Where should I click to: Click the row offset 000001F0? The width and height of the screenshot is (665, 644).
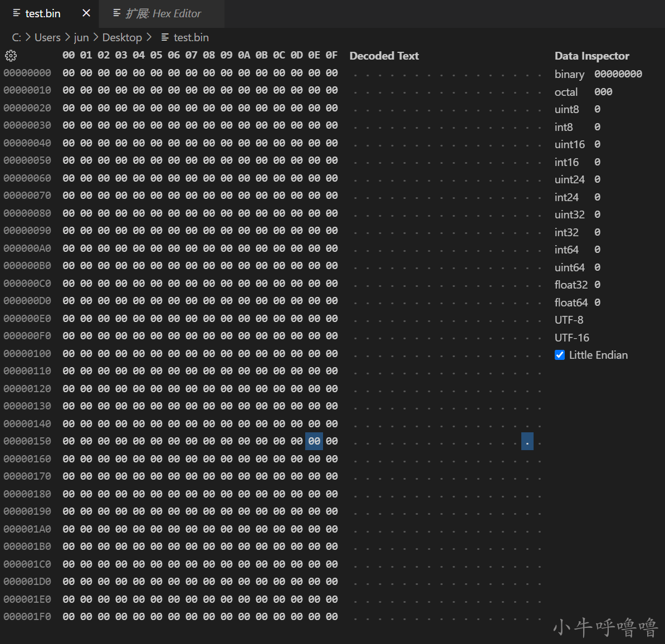27,617
